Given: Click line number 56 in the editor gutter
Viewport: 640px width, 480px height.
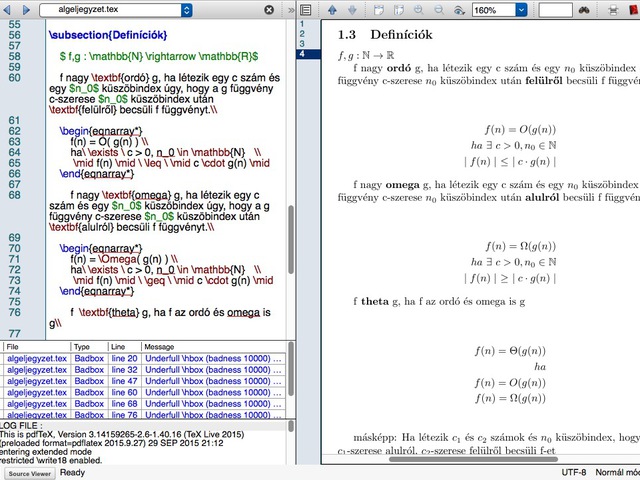Looking at the screenshot, I should 15,35.
